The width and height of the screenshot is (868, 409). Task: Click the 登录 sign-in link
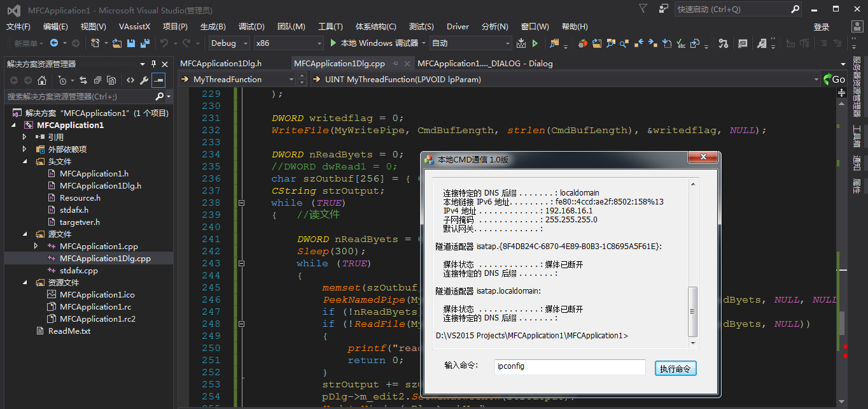[822, 27]
